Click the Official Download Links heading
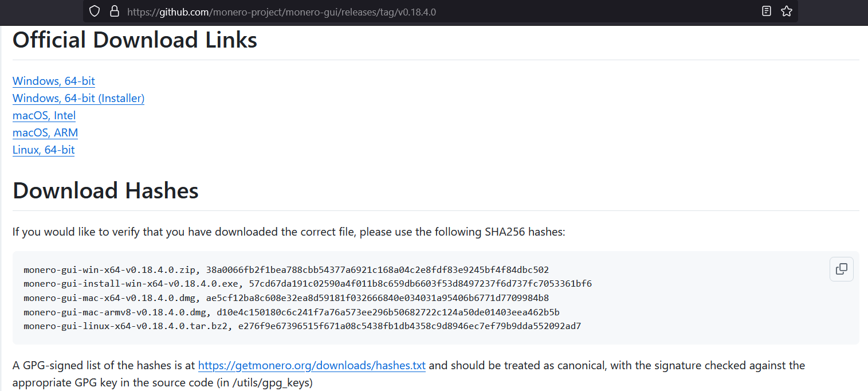Screen dimensions: 868x391 (135, 40)
